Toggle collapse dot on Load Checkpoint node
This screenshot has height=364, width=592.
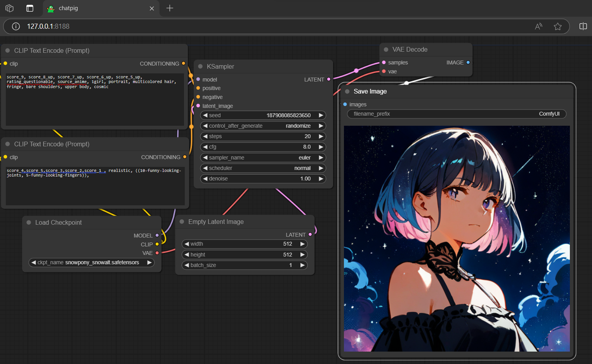point(29,222)
